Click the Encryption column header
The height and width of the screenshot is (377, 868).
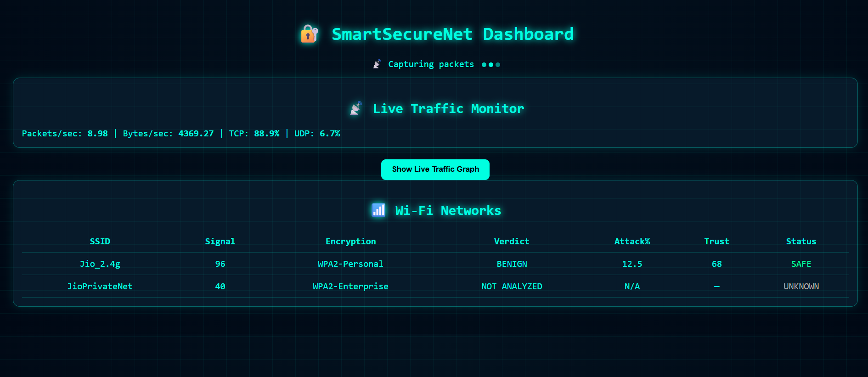pyautogui.click(x=351, y=242)
